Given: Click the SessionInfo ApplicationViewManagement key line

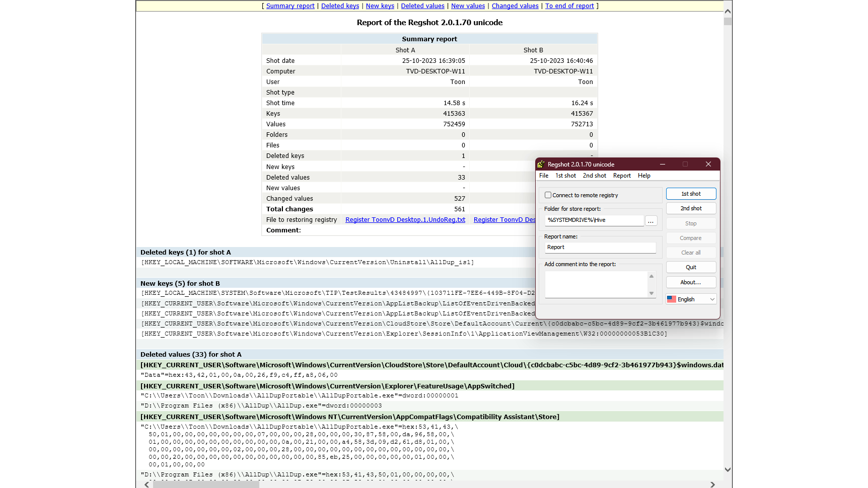Looking at the screenshot, I should tap(404, 334).
